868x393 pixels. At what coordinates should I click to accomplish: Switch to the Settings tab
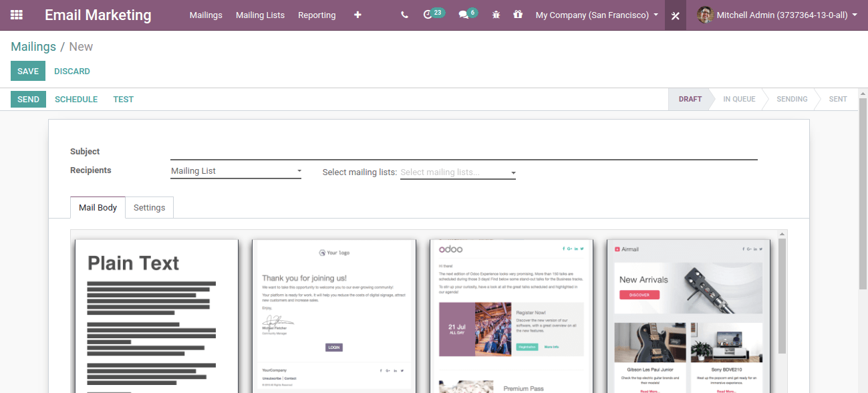point(149,207)
